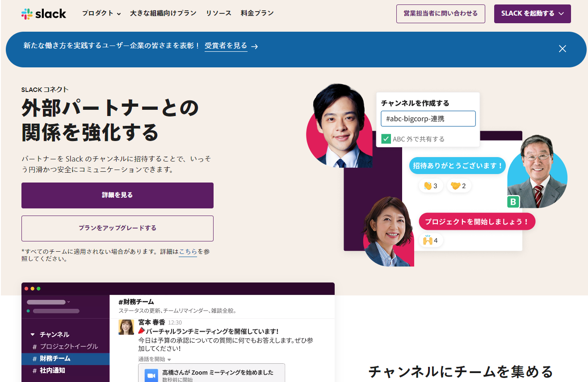Click the green B badge icon

tap(513, 202)
